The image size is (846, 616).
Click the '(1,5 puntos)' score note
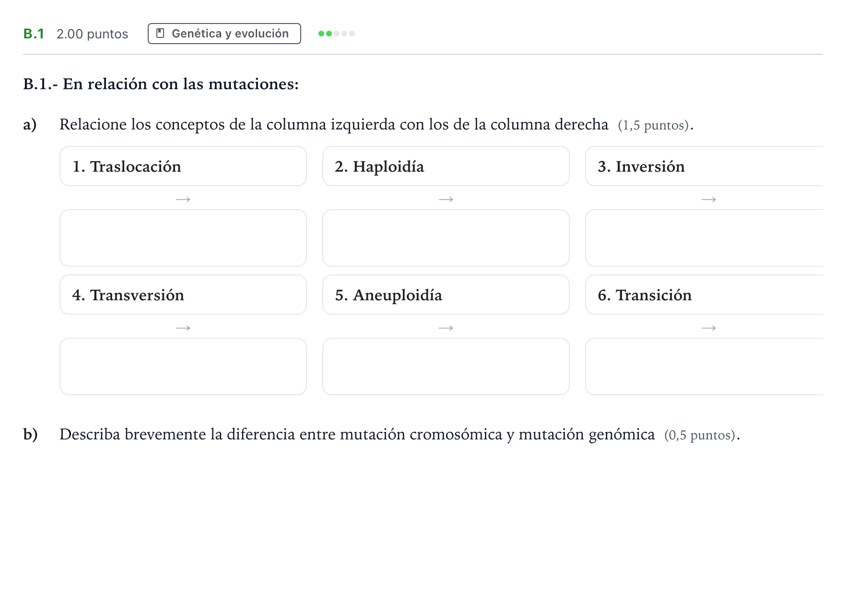coord(653,125)
